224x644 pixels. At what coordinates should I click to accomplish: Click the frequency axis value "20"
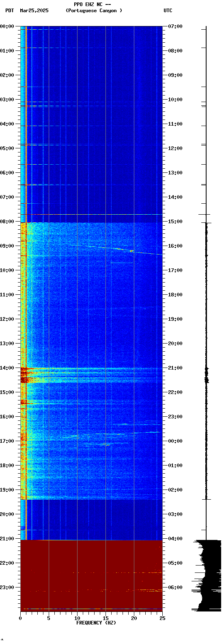click(134, 618)
